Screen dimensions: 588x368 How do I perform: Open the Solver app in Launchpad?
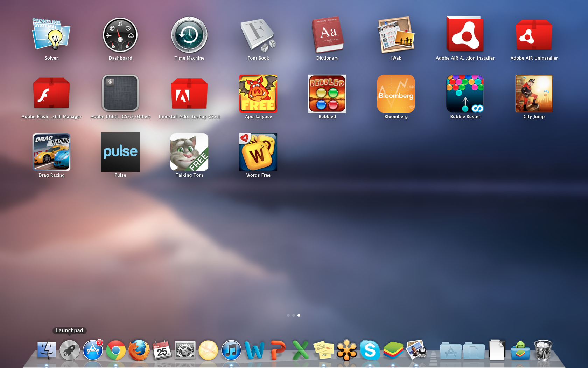[51, 35]
